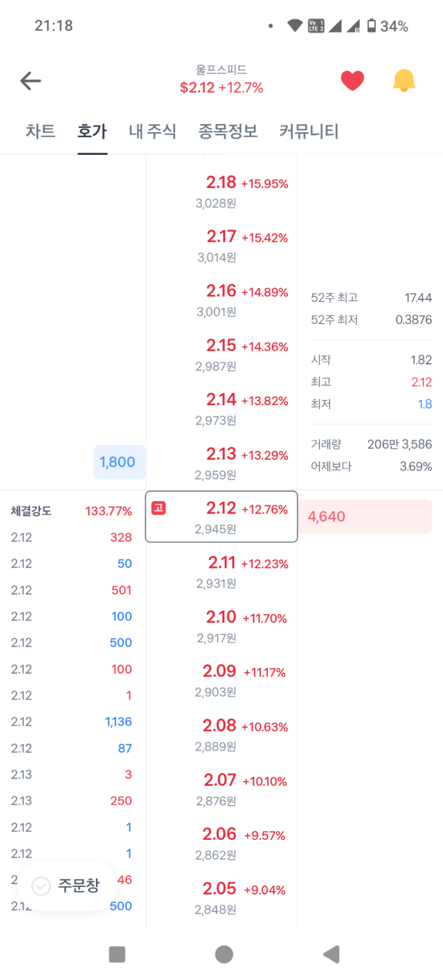This screenshot has height=980, width=443.
Task: Select the 호가 tab
Action: [92, 131]
